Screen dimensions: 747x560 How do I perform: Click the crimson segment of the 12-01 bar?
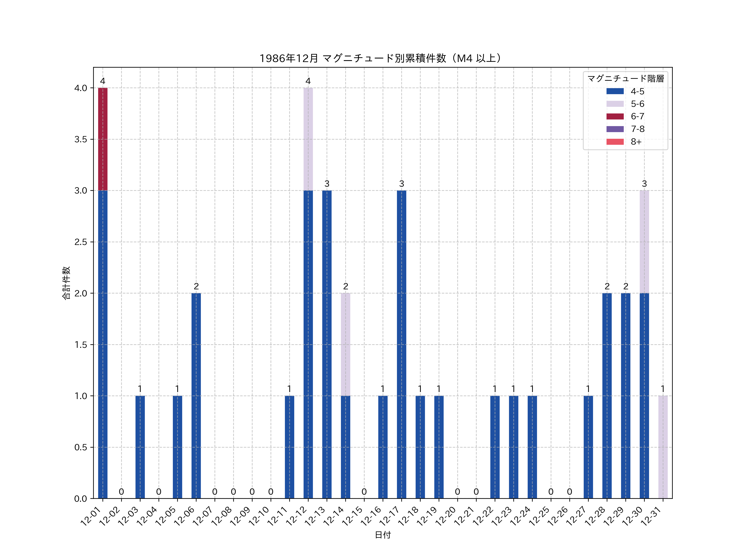(x=103, y=139)
